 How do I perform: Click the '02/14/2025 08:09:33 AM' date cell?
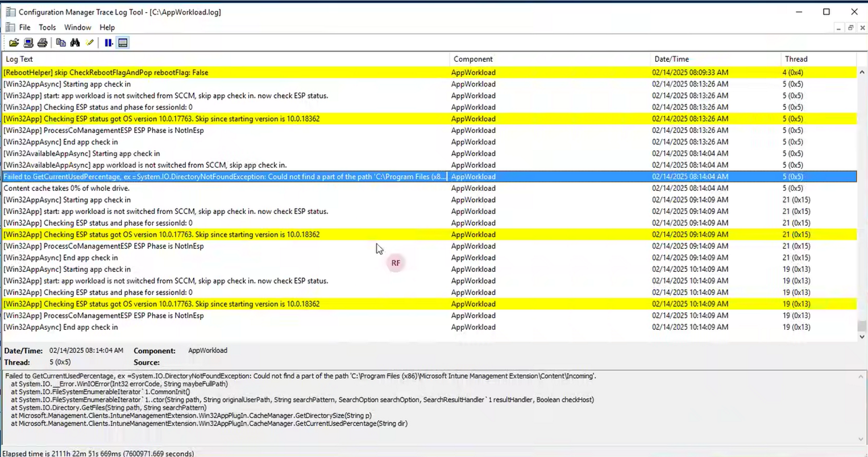tap(690, 72)
